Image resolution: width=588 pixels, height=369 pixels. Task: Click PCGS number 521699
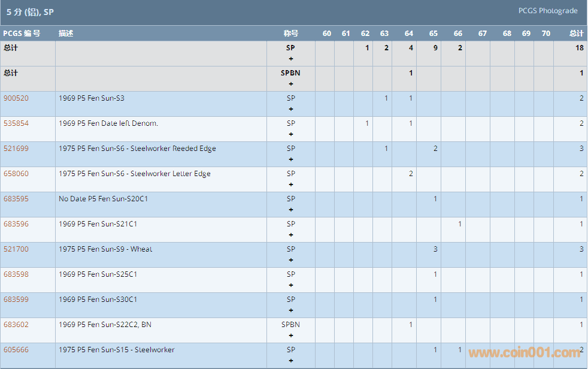click(16, 149)
